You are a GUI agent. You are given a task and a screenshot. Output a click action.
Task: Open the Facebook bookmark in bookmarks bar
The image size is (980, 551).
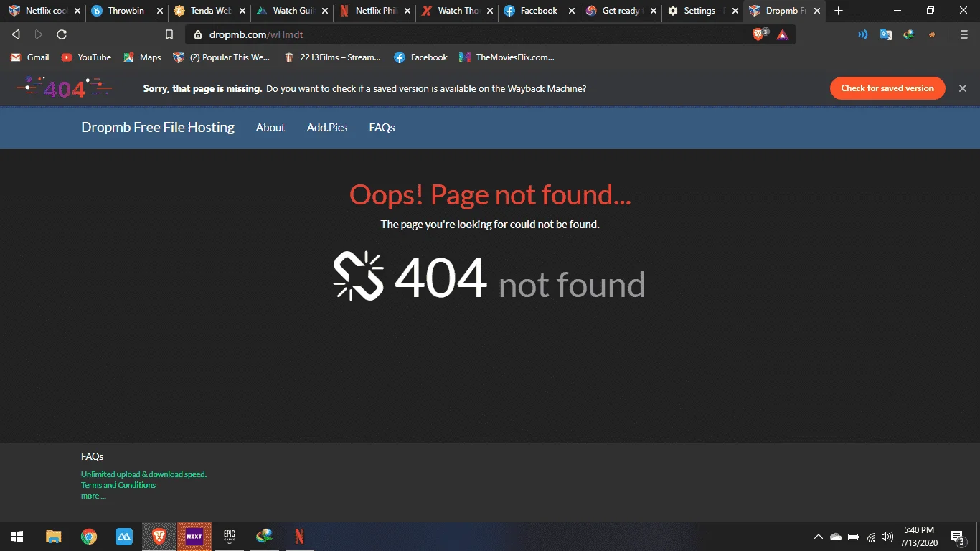click(420, 57)
